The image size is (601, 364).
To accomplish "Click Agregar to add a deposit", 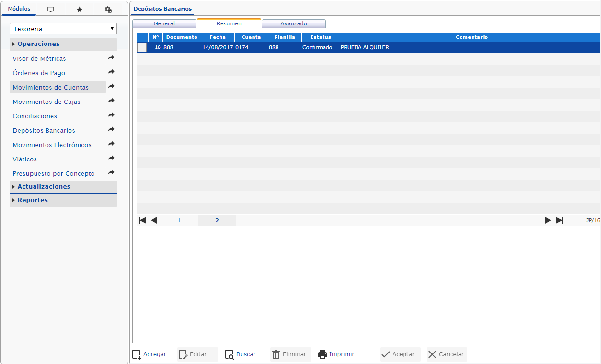I will tap(150, 354).
